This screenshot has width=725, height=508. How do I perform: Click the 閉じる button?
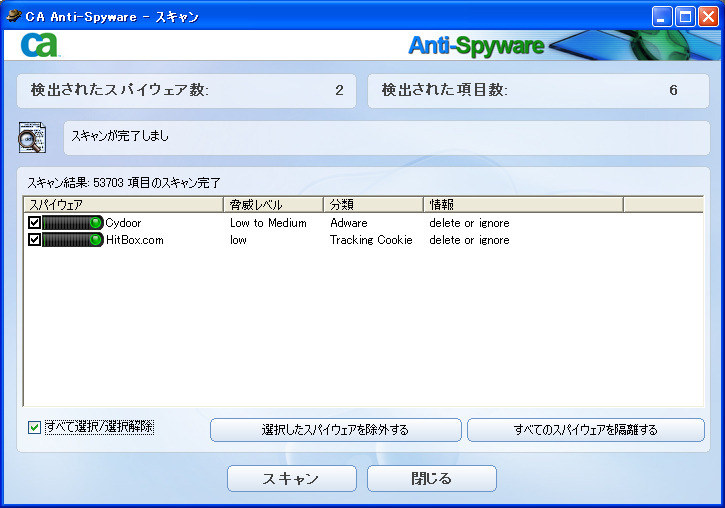pyautogui.click(x=432, y=478)
